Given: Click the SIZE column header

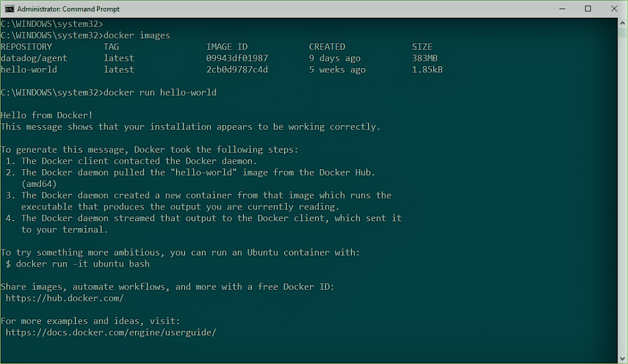Looking at the screenshot, I should tap(422, 47).
